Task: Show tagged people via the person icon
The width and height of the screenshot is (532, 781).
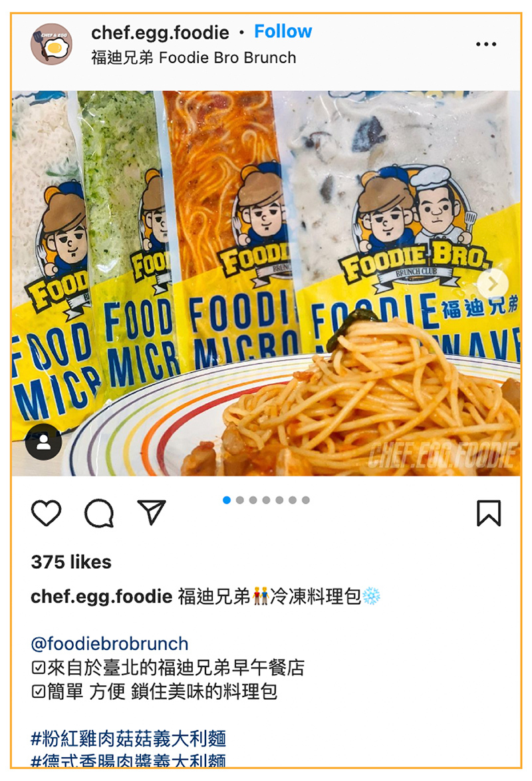Action: 44,442
